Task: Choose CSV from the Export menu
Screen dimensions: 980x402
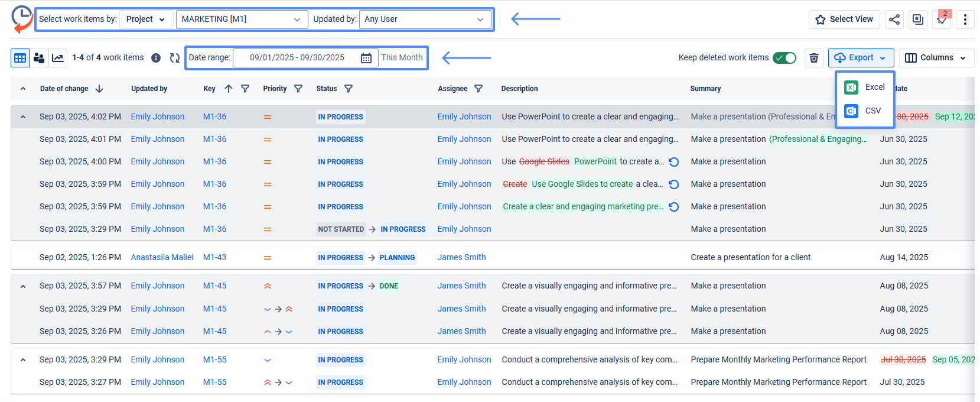Action: click(865, 111)
